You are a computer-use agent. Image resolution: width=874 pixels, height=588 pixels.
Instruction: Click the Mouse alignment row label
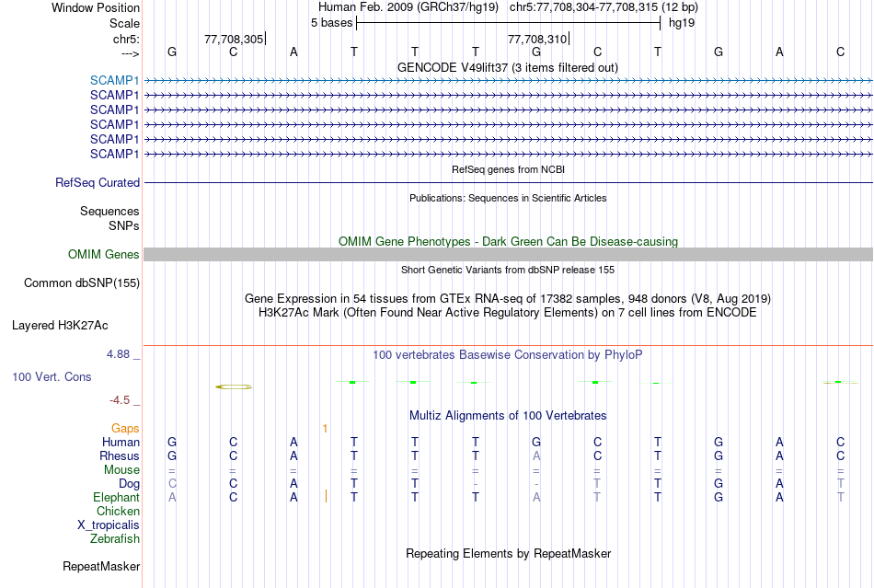121,470
